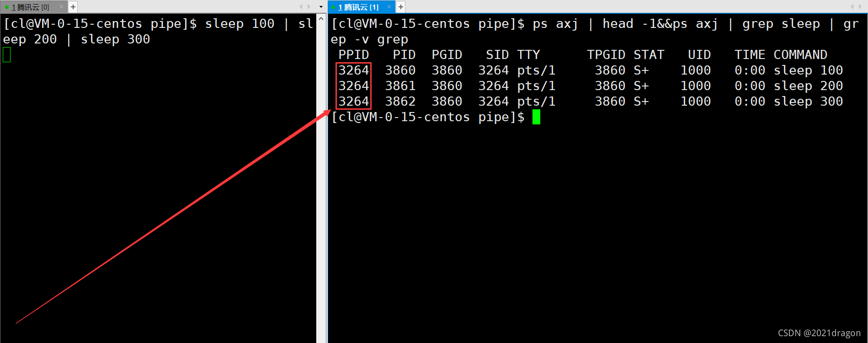Click the COMMAND column header
The width and height of the screenshot is (868, 343).
click(x=800, y=55)
